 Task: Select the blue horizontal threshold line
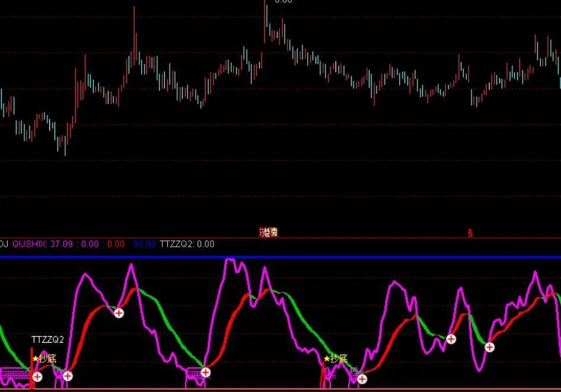[280, 257]
